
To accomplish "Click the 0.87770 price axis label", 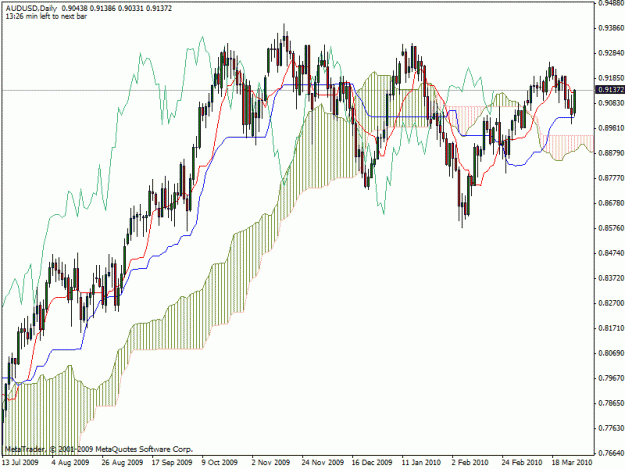I will click(x=610, y=178).
